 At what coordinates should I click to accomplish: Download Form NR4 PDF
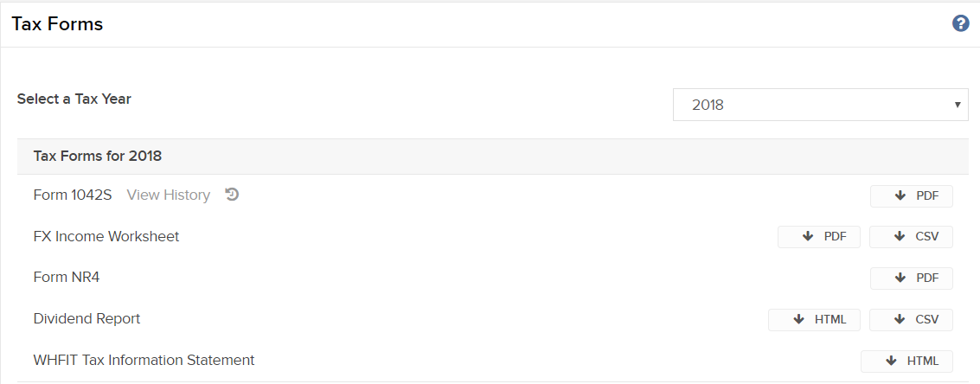(912, 278)
